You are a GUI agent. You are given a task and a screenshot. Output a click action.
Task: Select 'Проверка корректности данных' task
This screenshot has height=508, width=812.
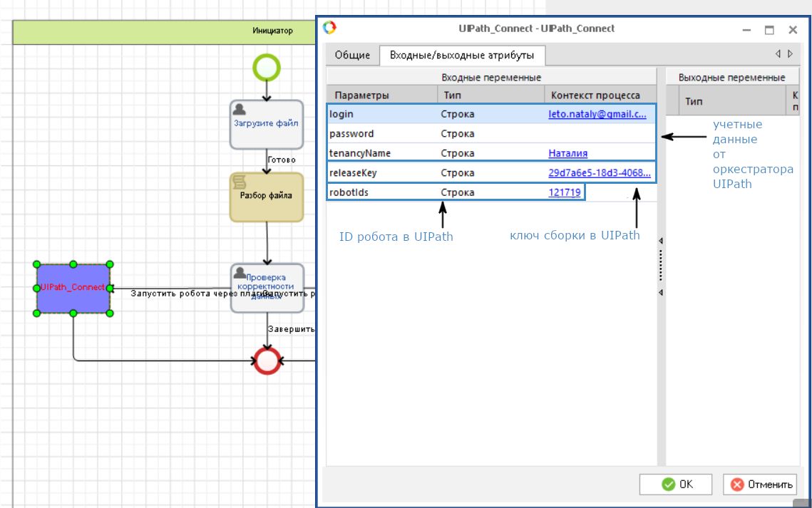pyautogui.click(x=266, y=288)
